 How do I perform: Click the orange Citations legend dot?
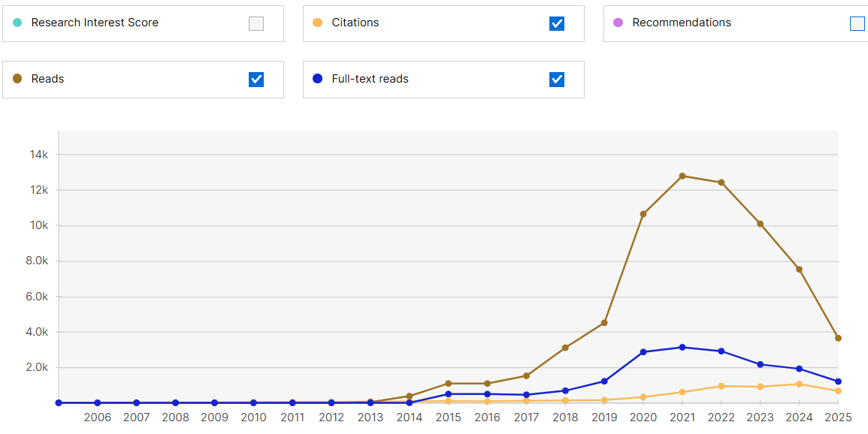tap(317, 23)
